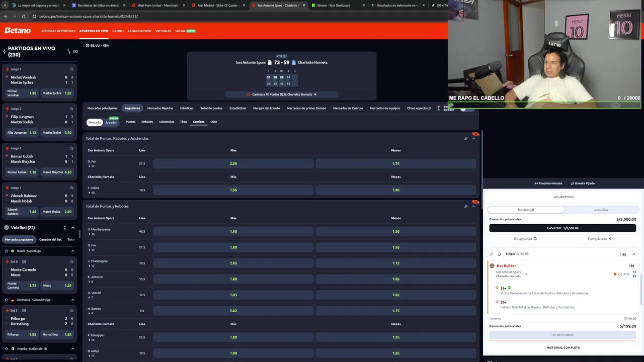This screenshot has height=362, width=644.
Task: Collapse the Brasil - Superliga league
Action: (x=72, y=251)
